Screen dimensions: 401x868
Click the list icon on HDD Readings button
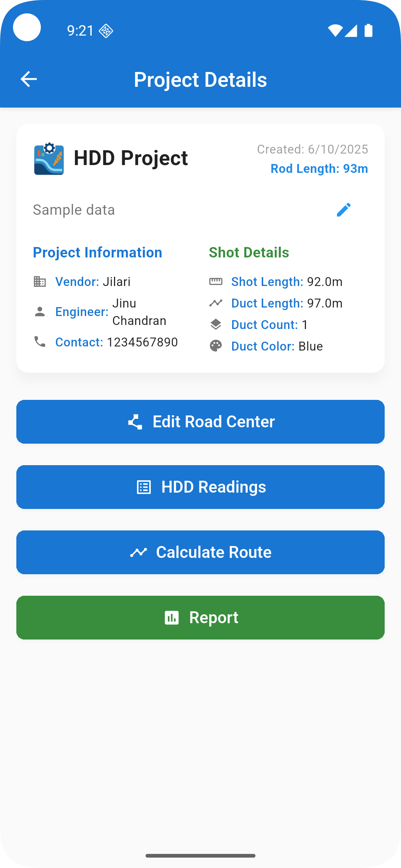[144, 487]
